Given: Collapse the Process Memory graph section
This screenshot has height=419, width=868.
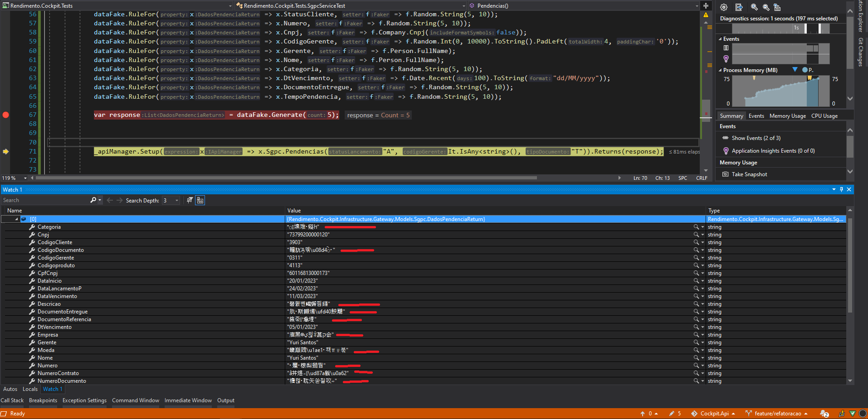Looking at the screenshot, I should point(720,70).
